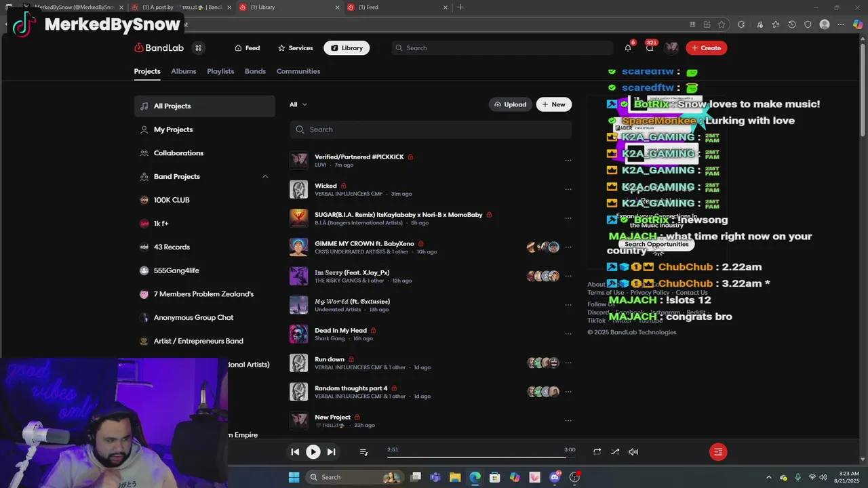This screenshot has width=868, height=488.
Task: Open options menu for SUGAR(B.I.A. Remix)
Action: click(568, 218)
